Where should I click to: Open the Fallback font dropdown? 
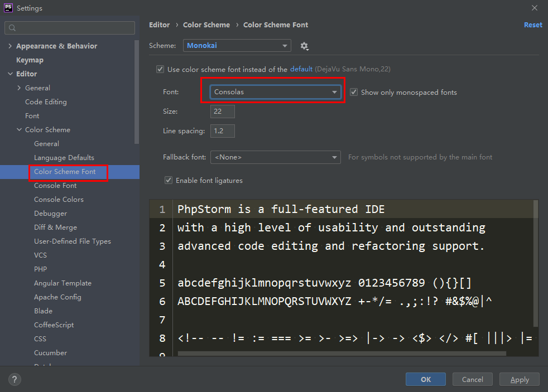click(x=276, y=157)
